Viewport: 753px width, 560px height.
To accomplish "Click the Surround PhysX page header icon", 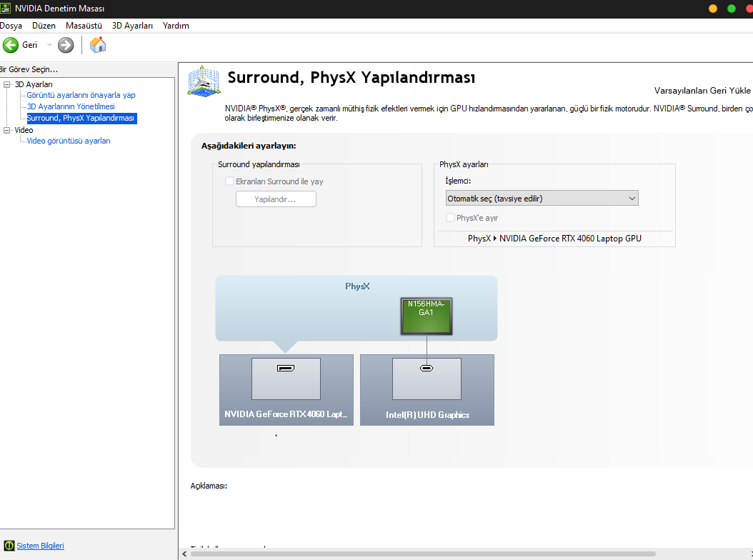I will 204,81.
